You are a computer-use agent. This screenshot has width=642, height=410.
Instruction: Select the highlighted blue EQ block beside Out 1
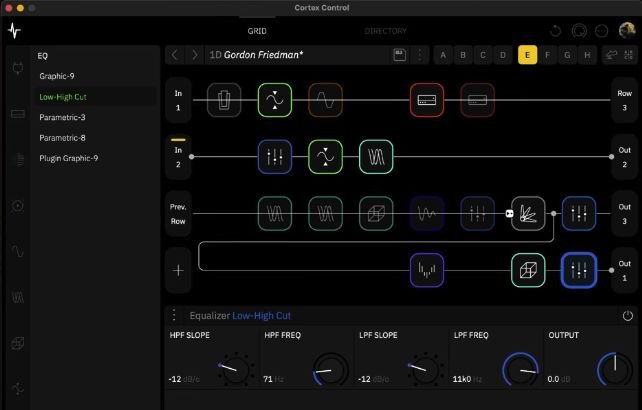click(x=579, y=270)
